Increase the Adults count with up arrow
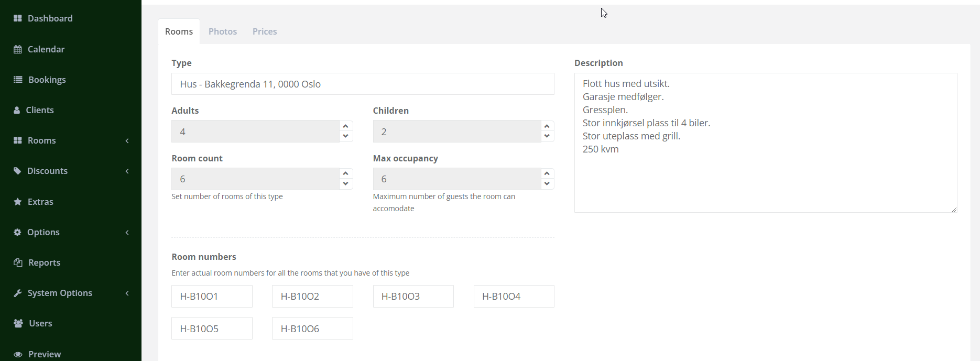This screenshot has height=361, width=980. [x=345, y=126]
